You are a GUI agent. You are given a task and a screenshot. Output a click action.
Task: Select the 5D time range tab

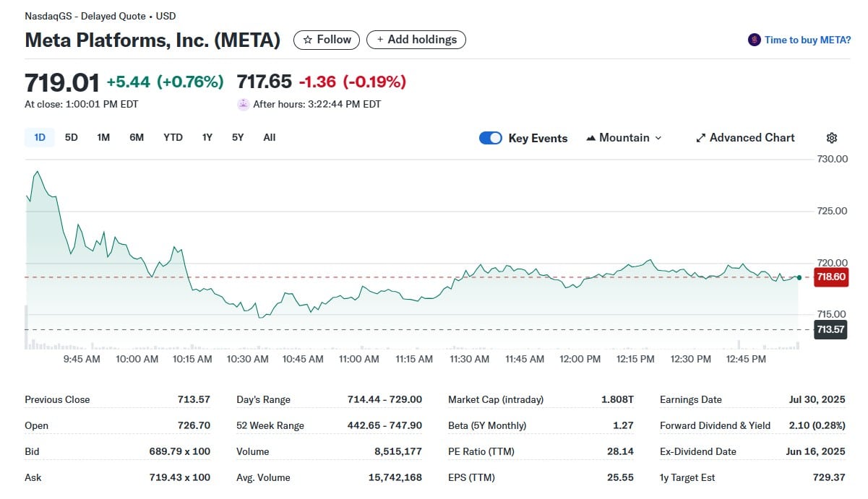71,137
